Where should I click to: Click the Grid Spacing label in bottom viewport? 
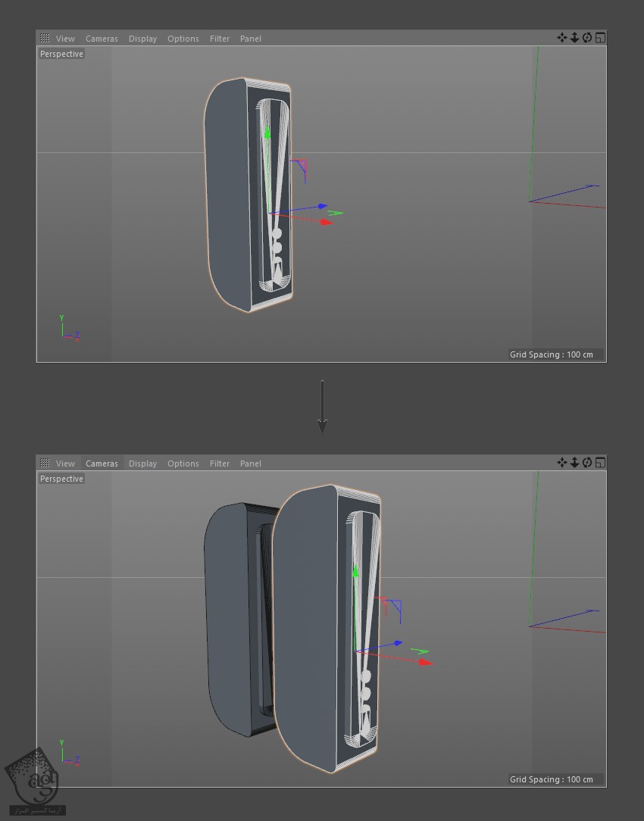[551, 779]
